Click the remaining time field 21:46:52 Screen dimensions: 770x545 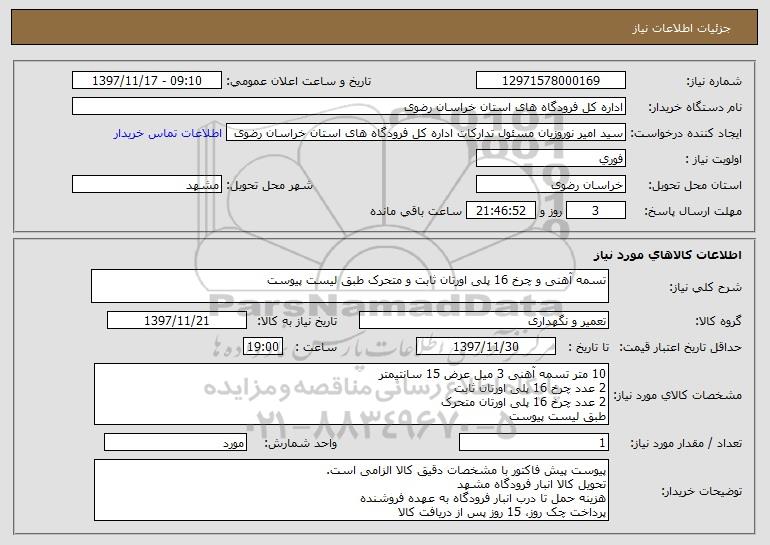click(x=500, y=211)
